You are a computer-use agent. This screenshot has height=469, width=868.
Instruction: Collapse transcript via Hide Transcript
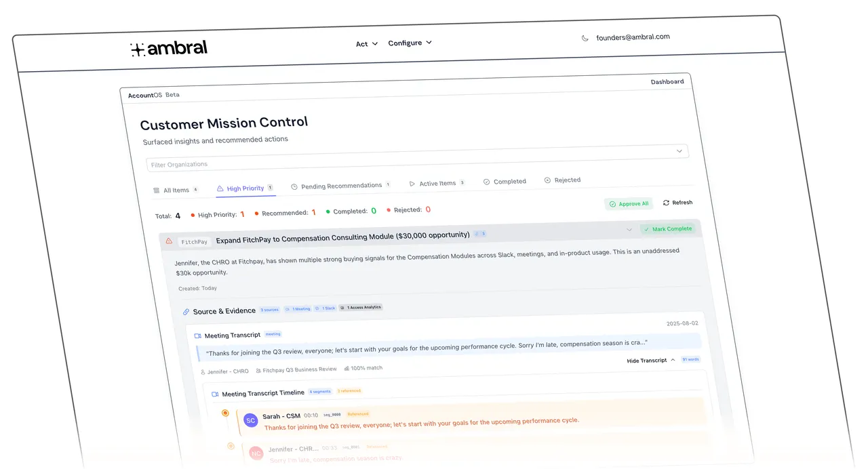coord(651,361)
